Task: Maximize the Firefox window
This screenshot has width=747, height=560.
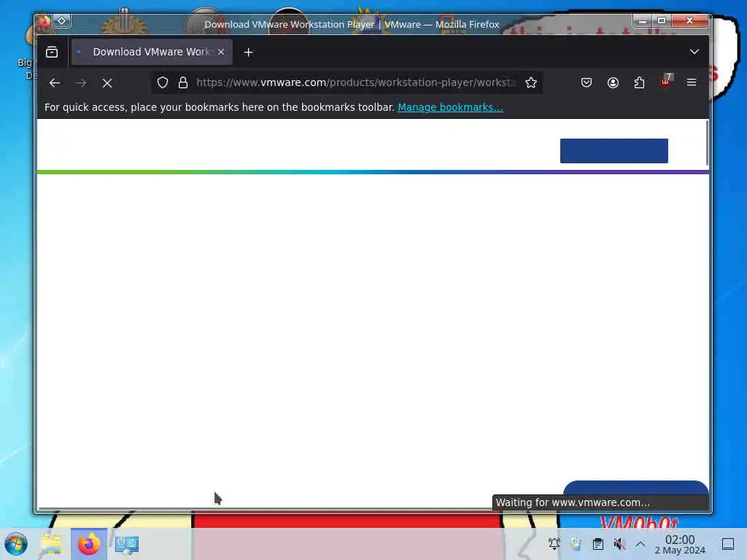Action: tap(662, 20)
